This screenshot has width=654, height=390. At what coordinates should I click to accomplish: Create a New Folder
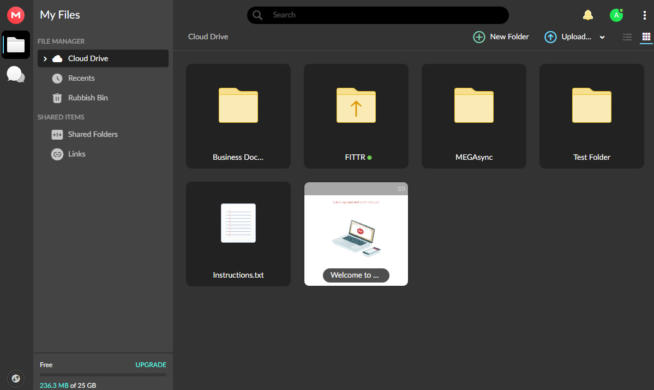[501, 37]
